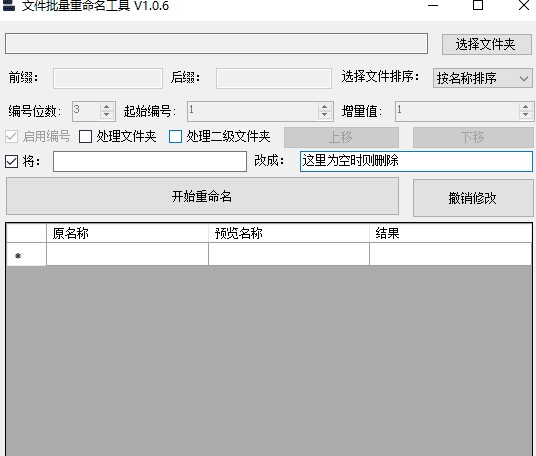Increase 起始编号 with the up arrow

[x=324, y=107]
